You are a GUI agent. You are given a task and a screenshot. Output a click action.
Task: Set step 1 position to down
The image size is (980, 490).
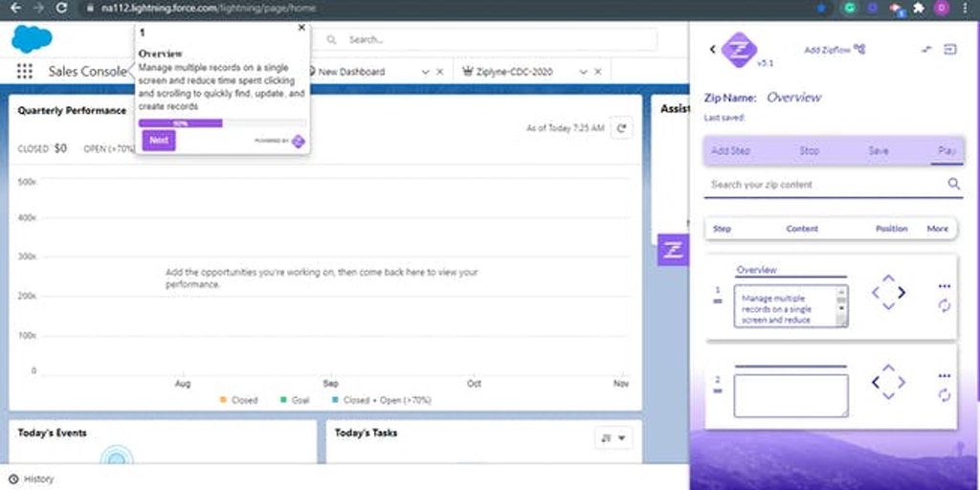click(x=888, y=306)
